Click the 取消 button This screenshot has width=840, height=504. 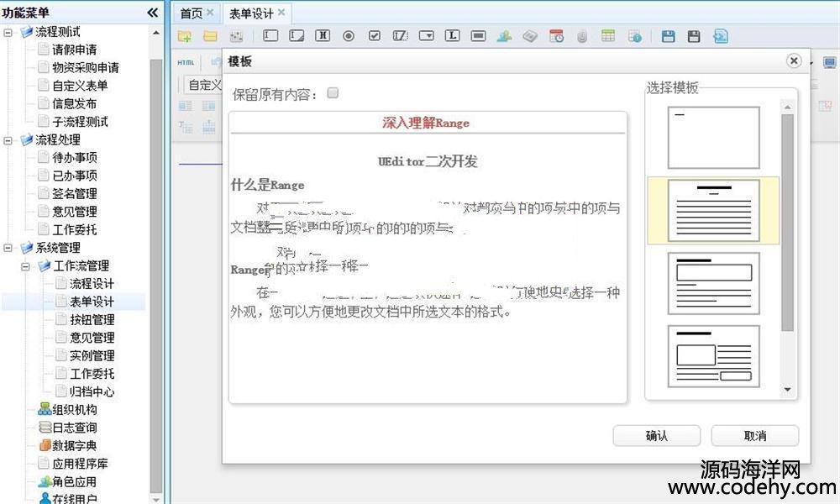(754, 436)
